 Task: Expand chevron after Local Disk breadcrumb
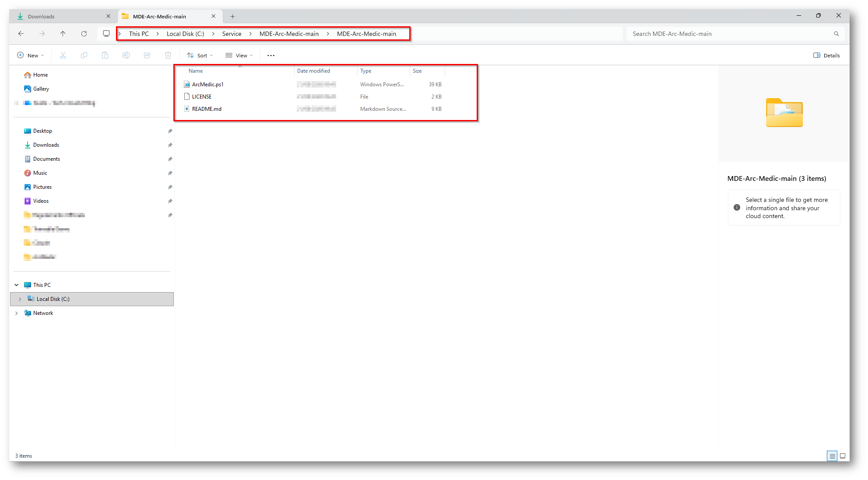pos(213,34)
